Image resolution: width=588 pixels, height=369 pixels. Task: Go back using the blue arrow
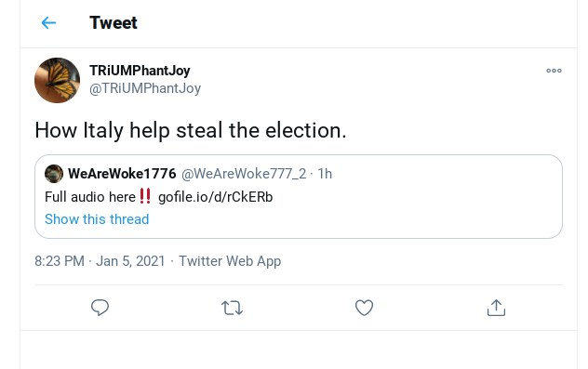click(48, 23)
